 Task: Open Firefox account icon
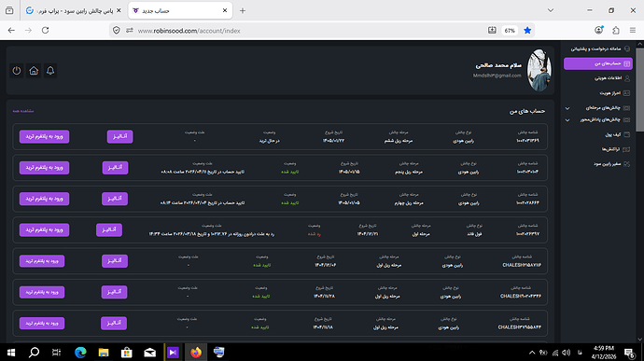pyautogui.click(x=599, y=31)
